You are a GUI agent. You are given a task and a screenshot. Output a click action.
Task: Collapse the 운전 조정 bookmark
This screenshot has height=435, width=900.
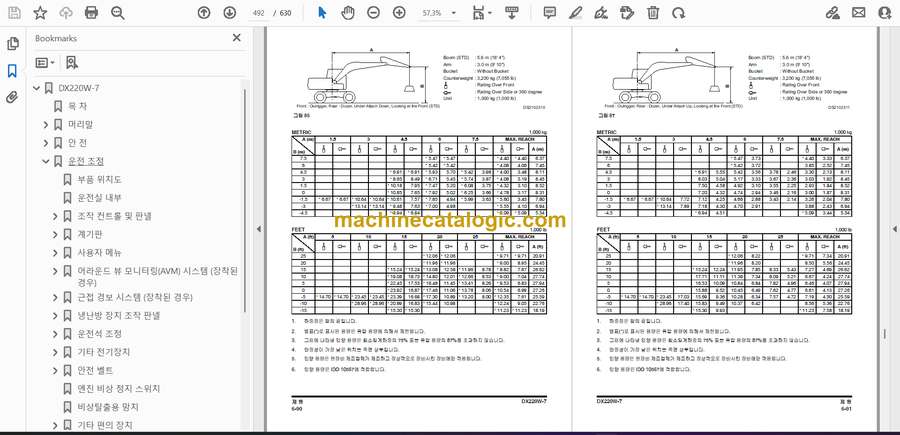[46, 161]
